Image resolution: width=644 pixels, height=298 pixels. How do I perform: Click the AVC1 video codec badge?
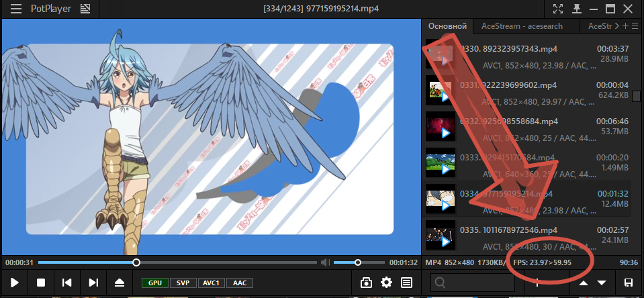211,283
